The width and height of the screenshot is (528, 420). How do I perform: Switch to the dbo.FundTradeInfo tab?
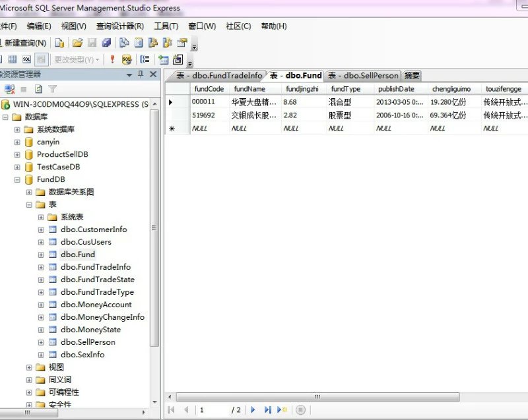click(219, 75)
